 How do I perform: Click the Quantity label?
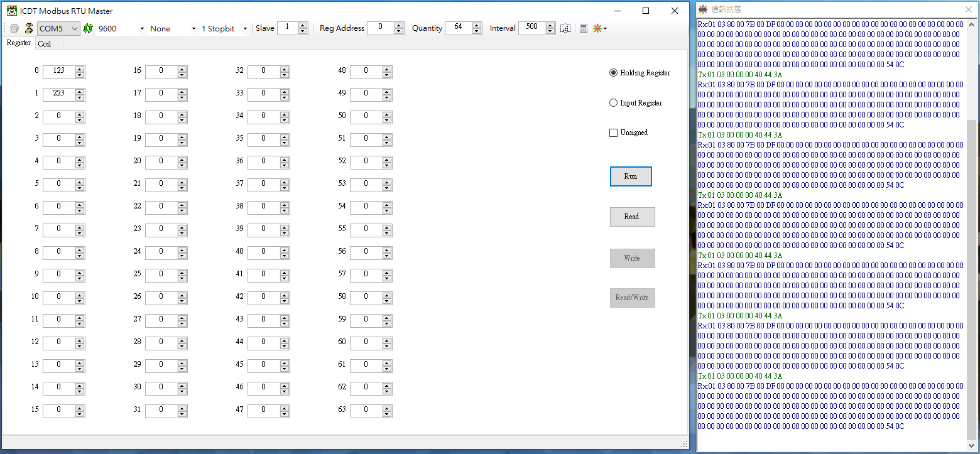pyautogui.click(x=427, y=28)
